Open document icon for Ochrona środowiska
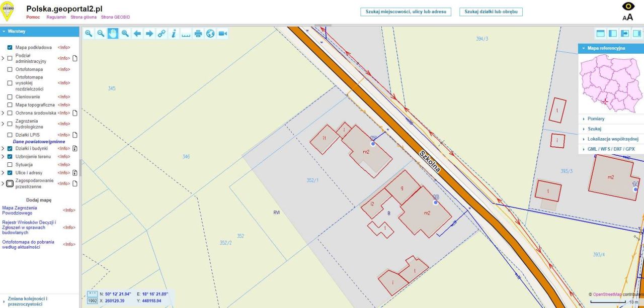The height and width of the screenshot is (308, 644). [75, 113]
